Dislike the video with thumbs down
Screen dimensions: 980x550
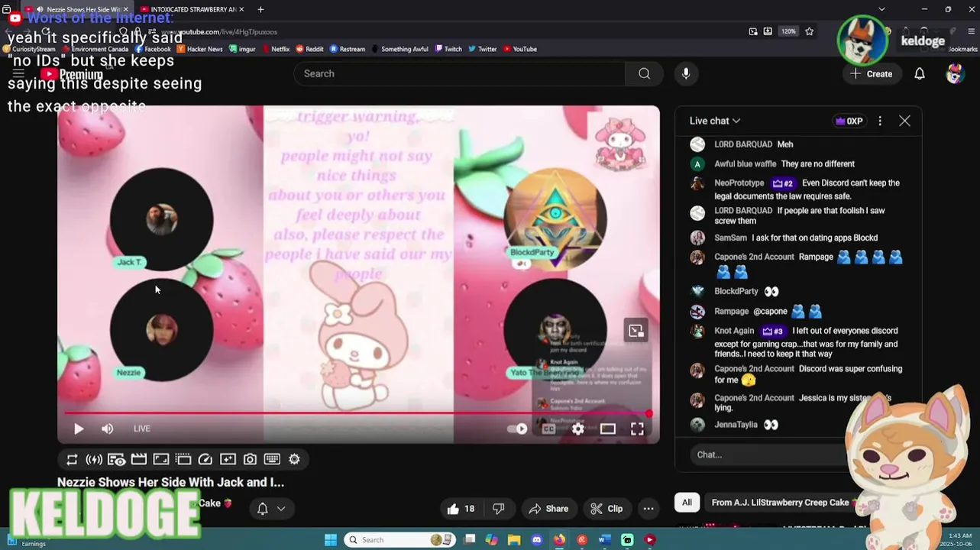(x=499, y=509)
